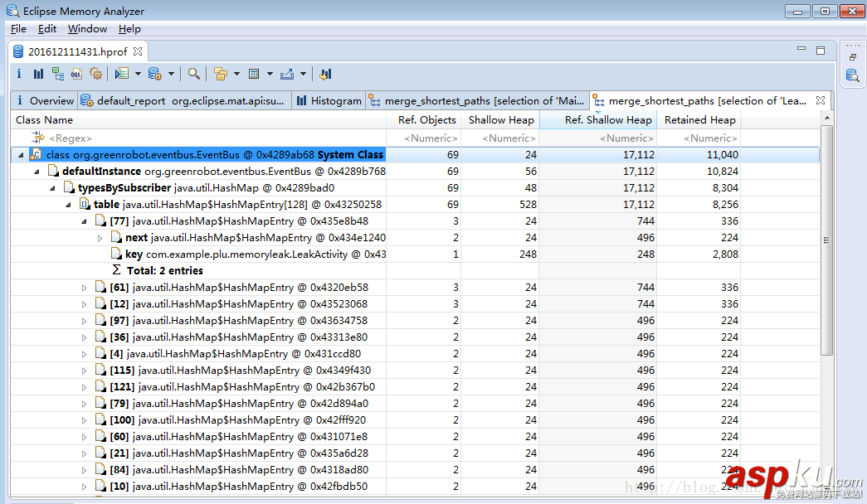Switch to the Histogram tab
The height and width of the screenshot is (504, 867).
[329, 101]
